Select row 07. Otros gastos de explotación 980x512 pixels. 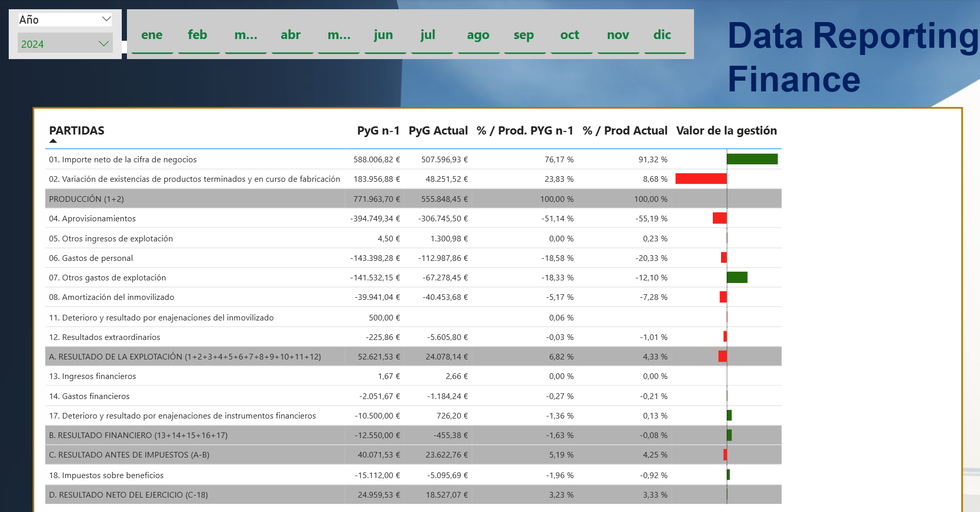413,277
